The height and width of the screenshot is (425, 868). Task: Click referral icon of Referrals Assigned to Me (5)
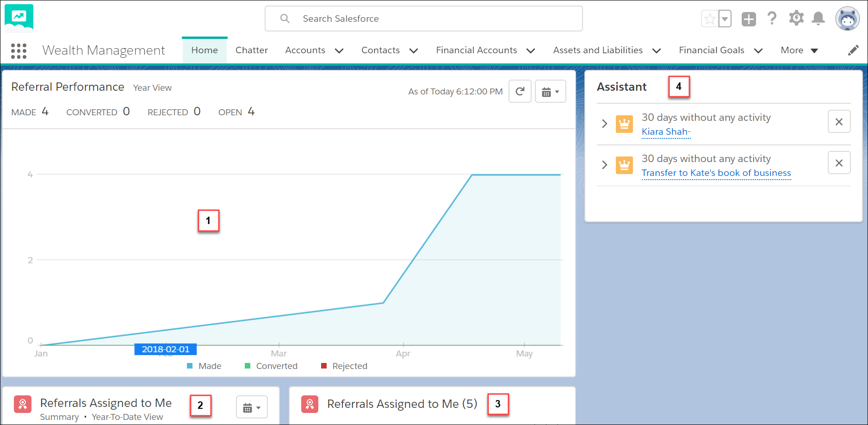pyautogui.click(x=310, y=404)
